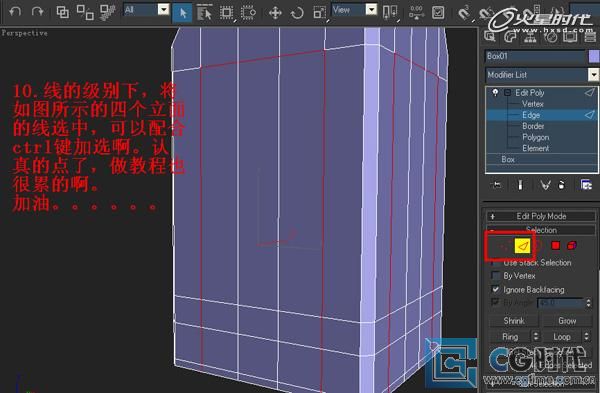Click Remove Modifier from Stack icon
Image resolution: width=600 pixels, height=393 pixels.
[562, 185]
